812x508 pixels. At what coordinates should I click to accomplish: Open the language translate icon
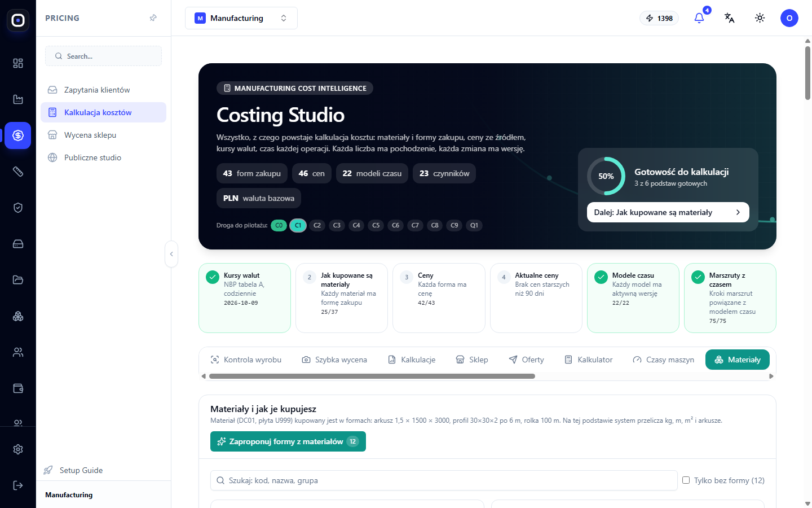click(x=730, y=18)
